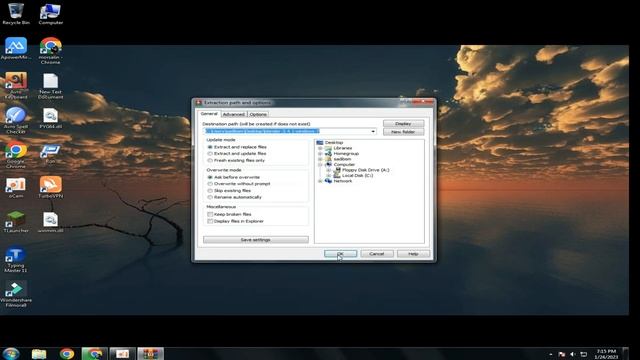Select Local Disk (C:) in folder tree

coord(358,176)
